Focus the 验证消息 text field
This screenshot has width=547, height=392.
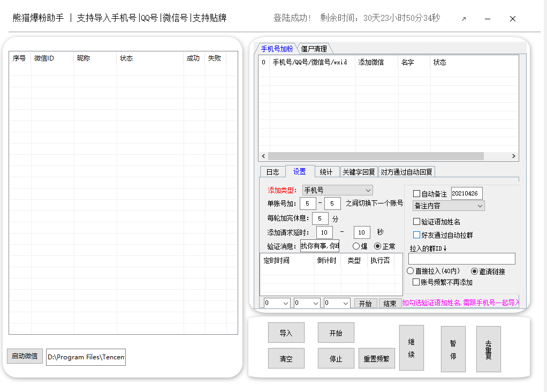[x=320, y=246]
